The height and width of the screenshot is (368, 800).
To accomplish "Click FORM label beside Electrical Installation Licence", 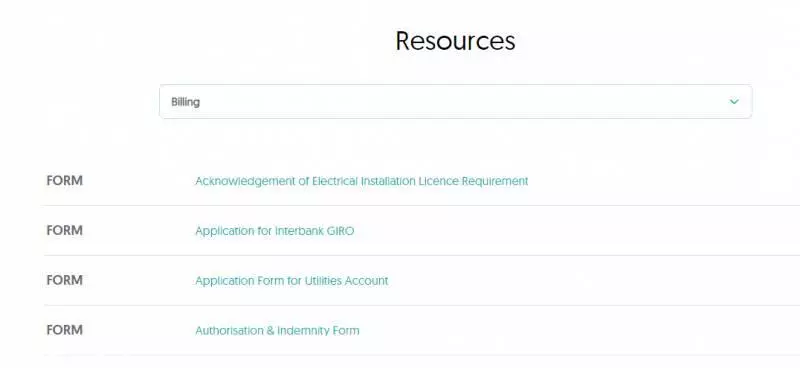I will [x=64, y=181].
